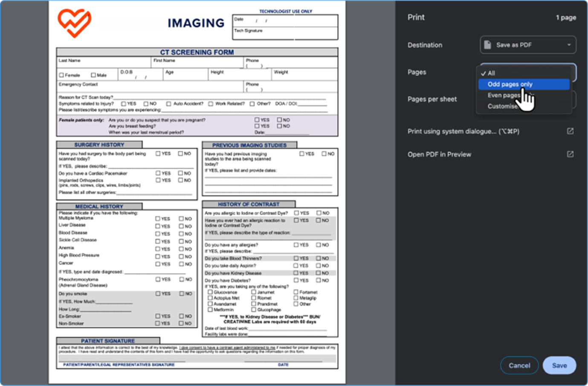
Task: Click the orange heart logo on the form
Action: pos(75,23)
